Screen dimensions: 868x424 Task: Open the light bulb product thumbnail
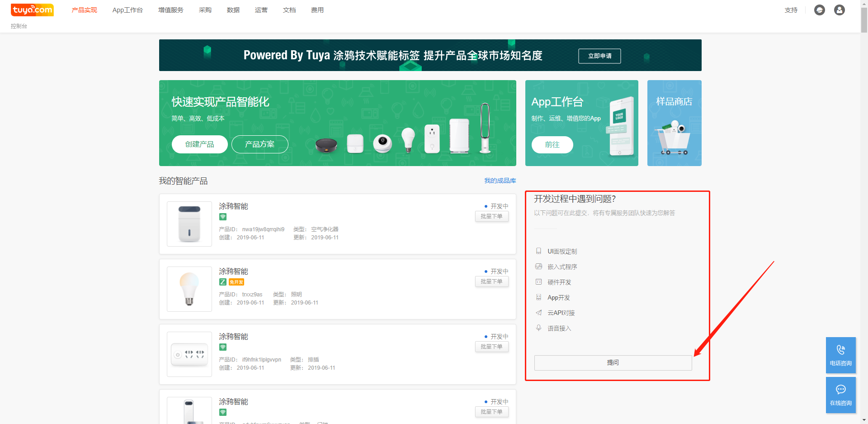point(189,289)
